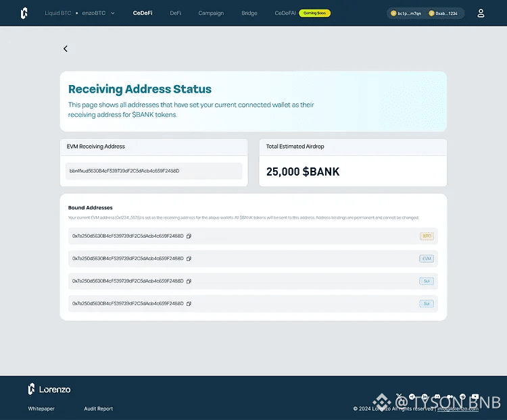
Task: Select the CeDeFAI menu item
Action: [285, 14]
